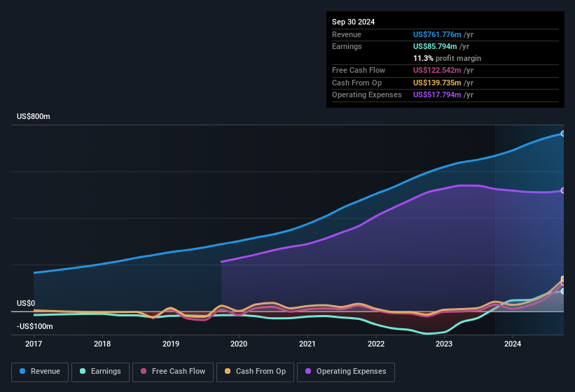Click the 2022 x-axis label
Viewport: 575px width, 392px height.
[376, 344]
